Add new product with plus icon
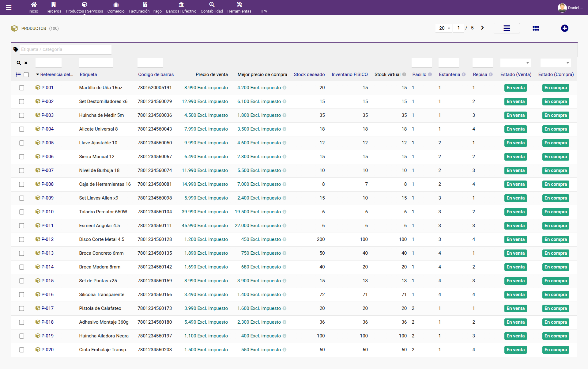 click(x=564, y=28)
